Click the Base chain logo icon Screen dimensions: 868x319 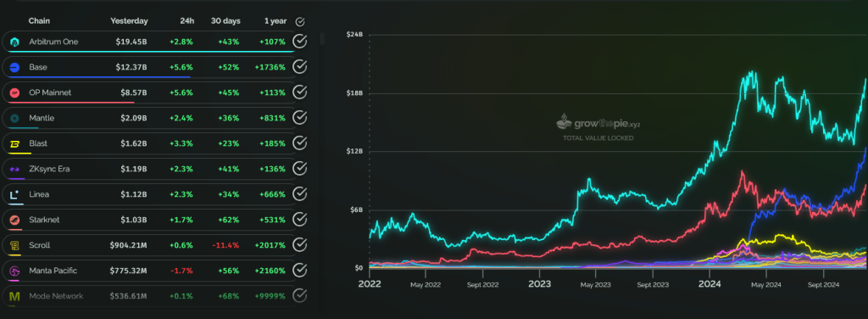click(14, 68)
